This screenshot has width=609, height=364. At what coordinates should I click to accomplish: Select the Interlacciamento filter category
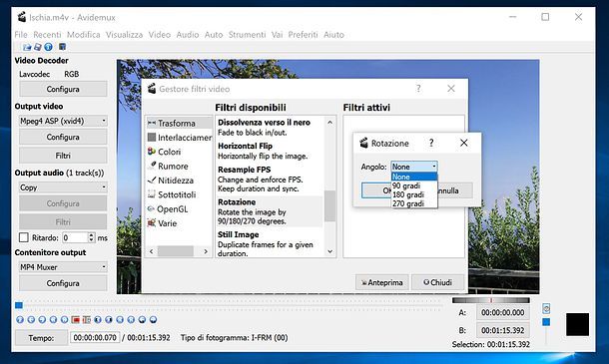[x=179, y=138]
